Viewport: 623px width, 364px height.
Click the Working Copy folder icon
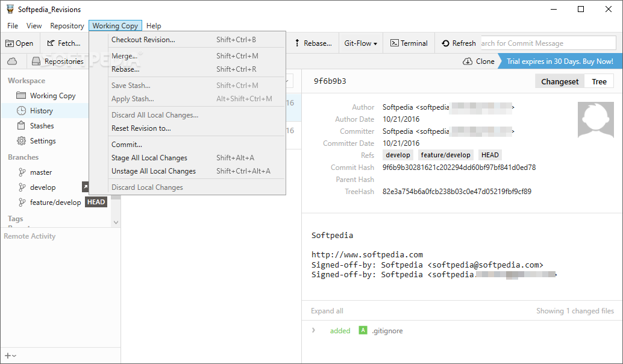21,95
